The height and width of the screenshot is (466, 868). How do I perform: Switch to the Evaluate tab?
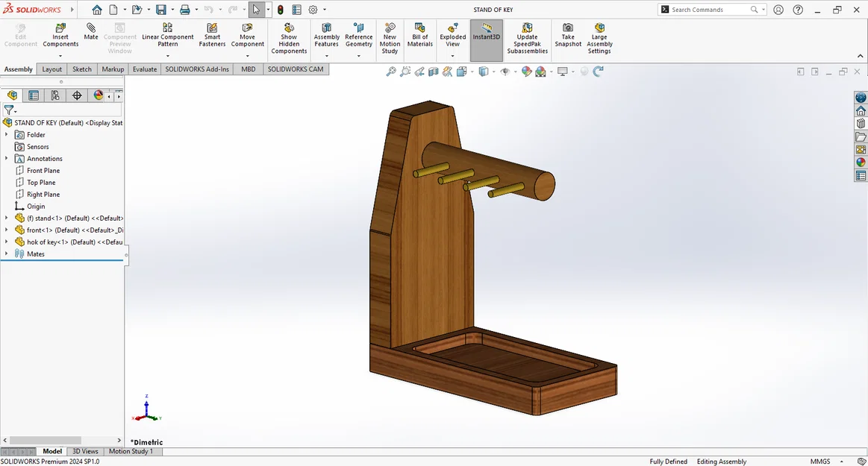point(145,69)
